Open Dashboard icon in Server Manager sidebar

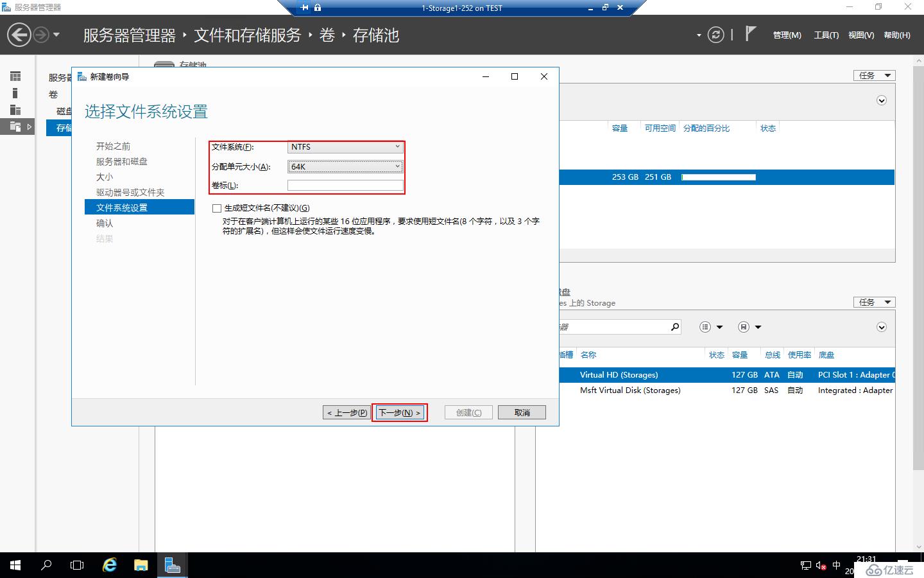tap(15, 76)
